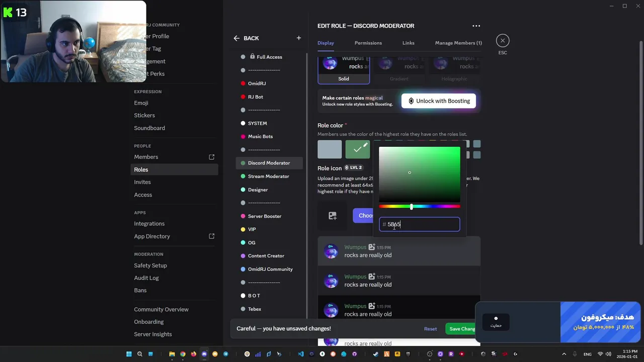Open Server Insights in the sidebar

pos(174,334)
